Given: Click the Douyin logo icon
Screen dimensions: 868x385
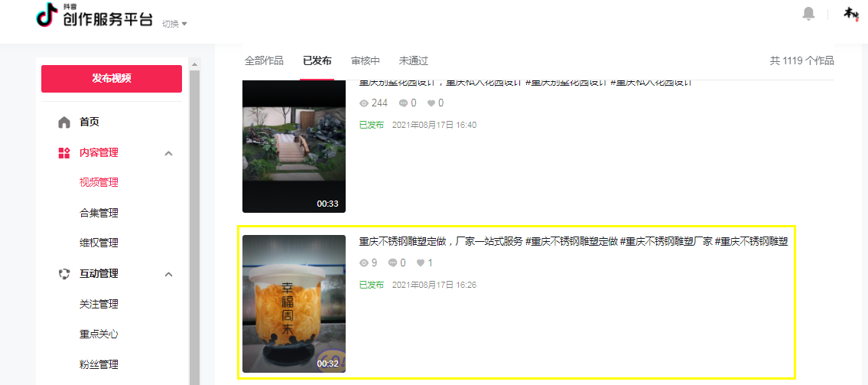Looking at the screenshot, I should pos(47,15).
